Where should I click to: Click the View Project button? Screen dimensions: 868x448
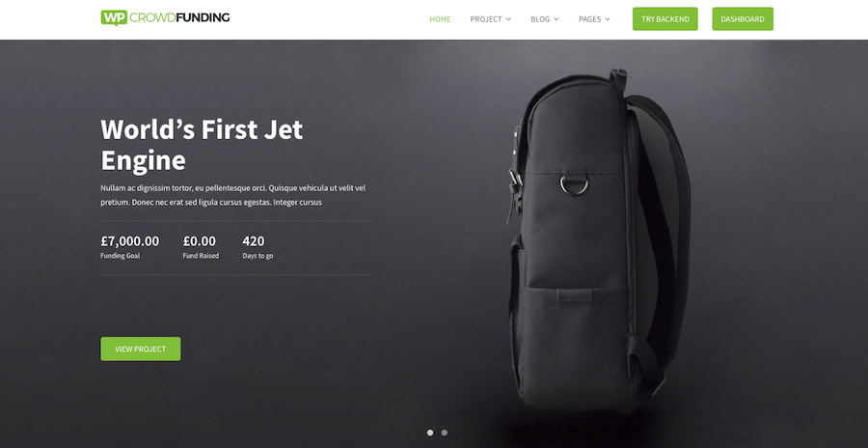pos(141,349)
